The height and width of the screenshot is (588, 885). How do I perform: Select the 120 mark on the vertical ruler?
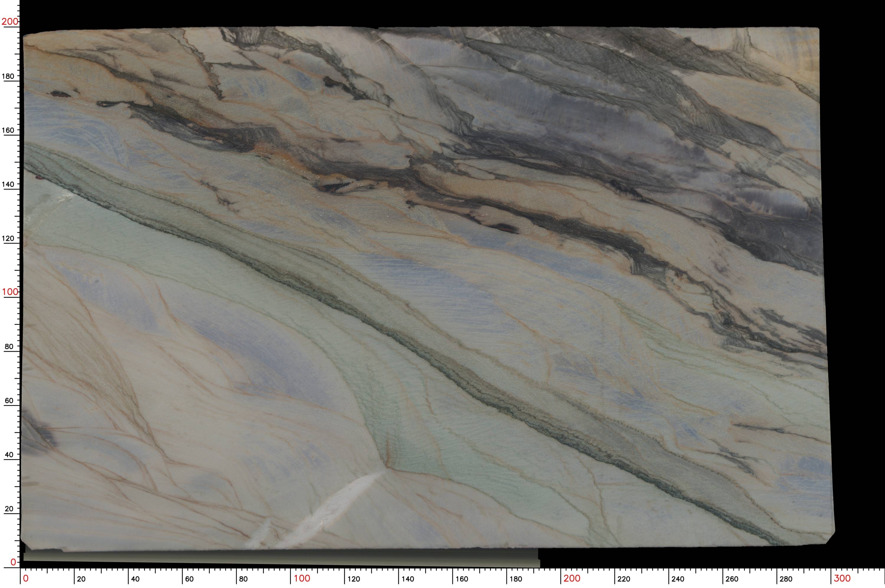pos(8,238)
